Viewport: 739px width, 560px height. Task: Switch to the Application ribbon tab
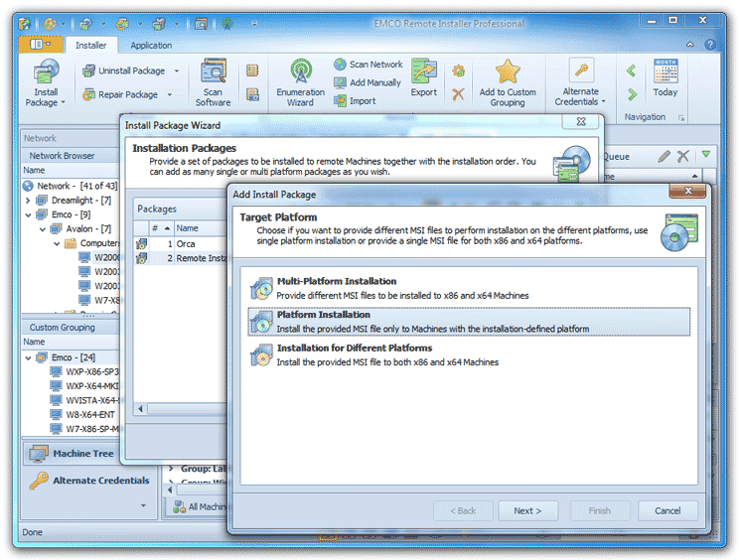pos(151,46)
